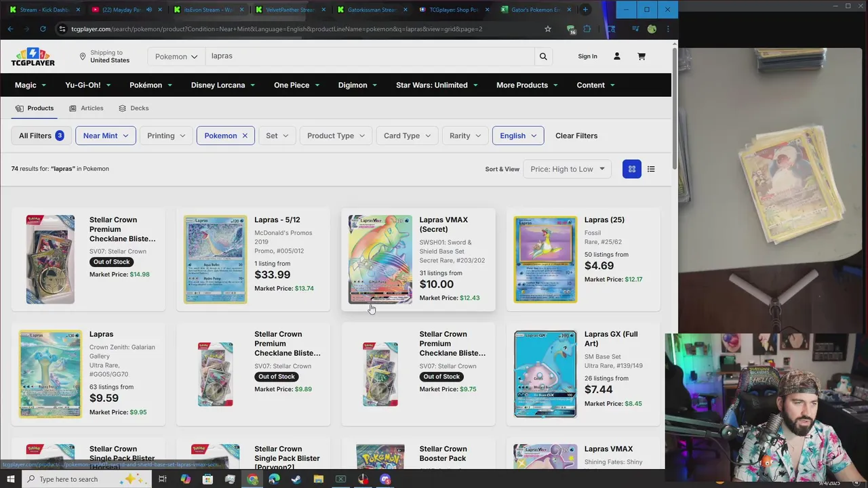868x488 pixels.
Task: Open Microsoft Edge from taskbar
Action: tap(274, 479)
